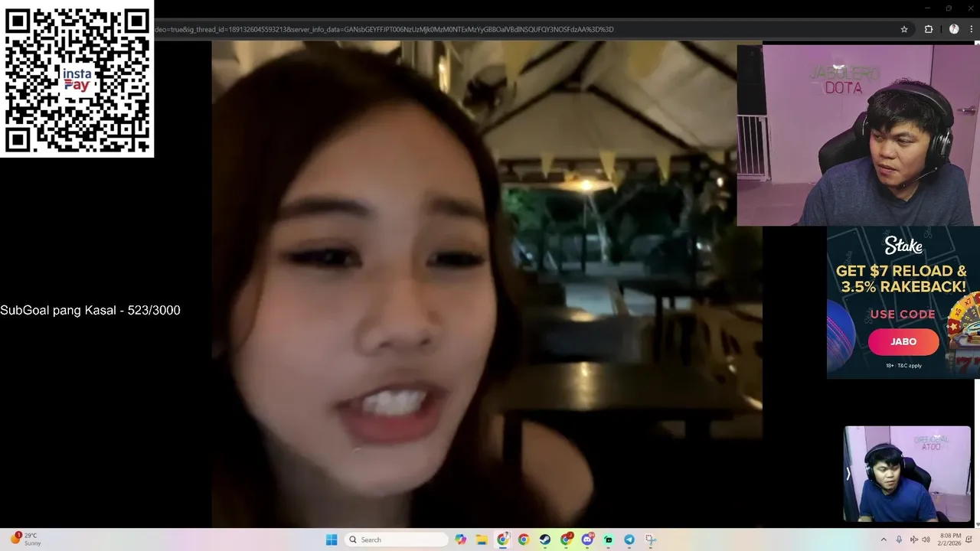Click the JABO code button on Stake ad
This screenshot has width=980, height=551.
pyautogui.click(x=903, y=341)
